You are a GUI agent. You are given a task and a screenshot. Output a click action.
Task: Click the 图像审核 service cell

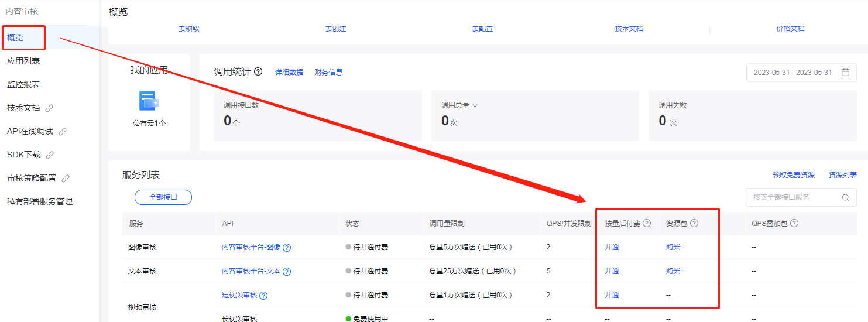click(142, 246)
